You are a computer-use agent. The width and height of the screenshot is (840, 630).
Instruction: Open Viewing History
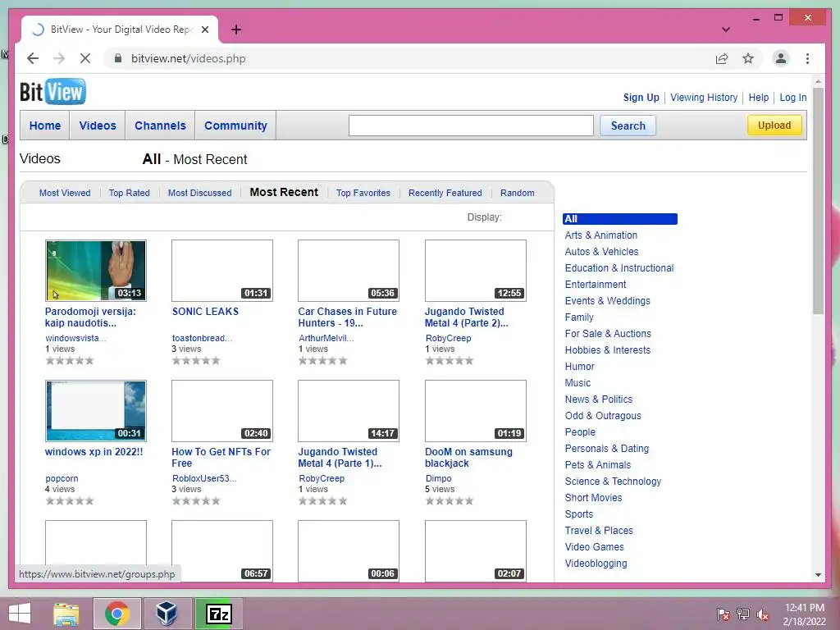(x=704, y=98)
